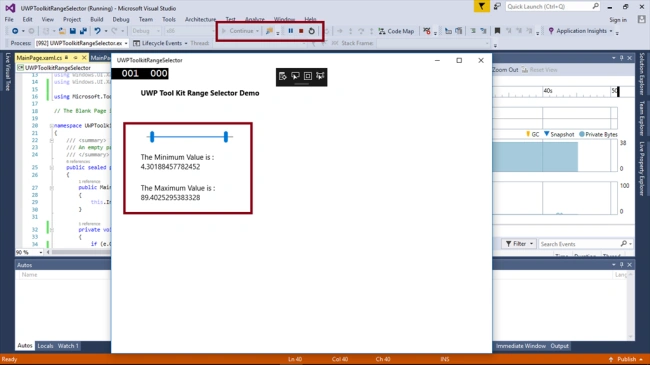
Task: Enable the element selection cursor icon in debug overlay
Action: (x=295, y=76)
